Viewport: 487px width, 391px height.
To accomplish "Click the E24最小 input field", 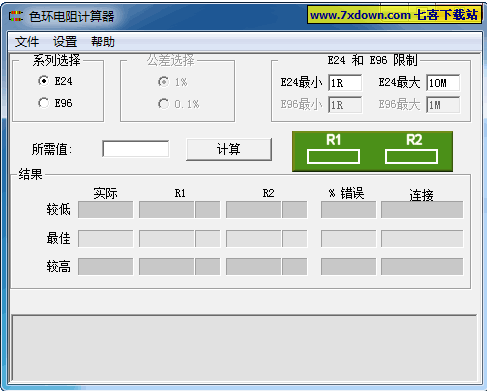I will [x=345, y=83].
